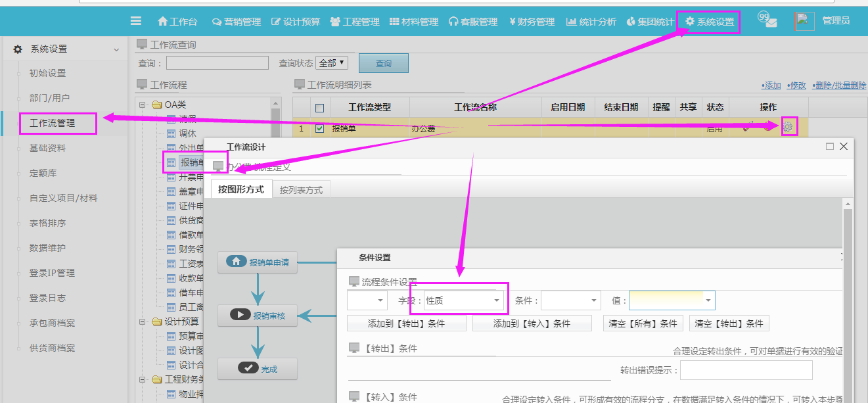Open 系统设置 in the top menu
Viewport: 868px width, 403px height.
(x=709, y=22)
